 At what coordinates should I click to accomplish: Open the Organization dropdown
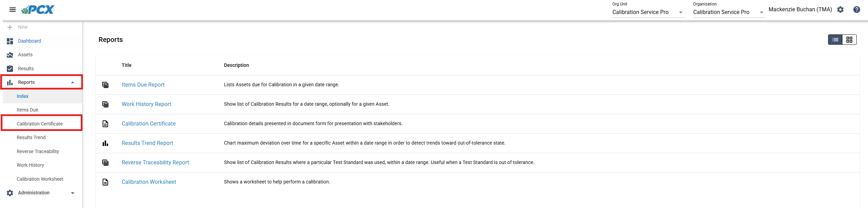pyautogui.click(x=729, y=12)
